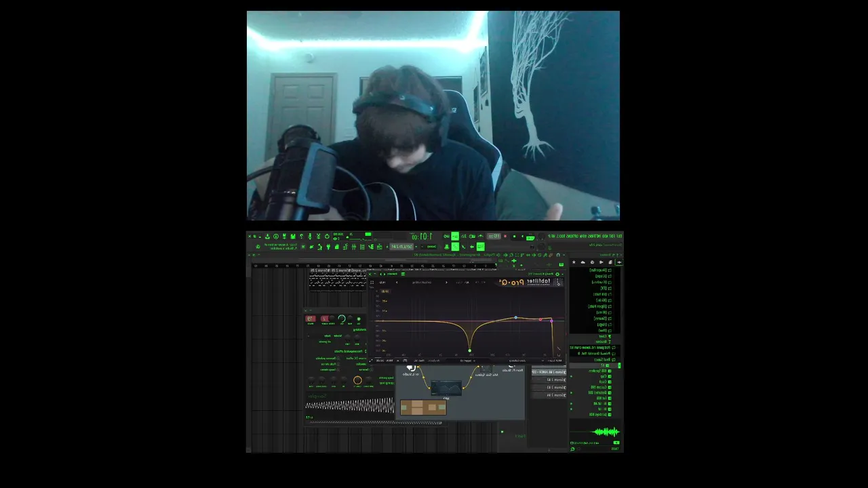Viewport: 868px width, 488px height.
Task: Select the Serum 2 #2 channel button
Action: [x=549, y=380]
